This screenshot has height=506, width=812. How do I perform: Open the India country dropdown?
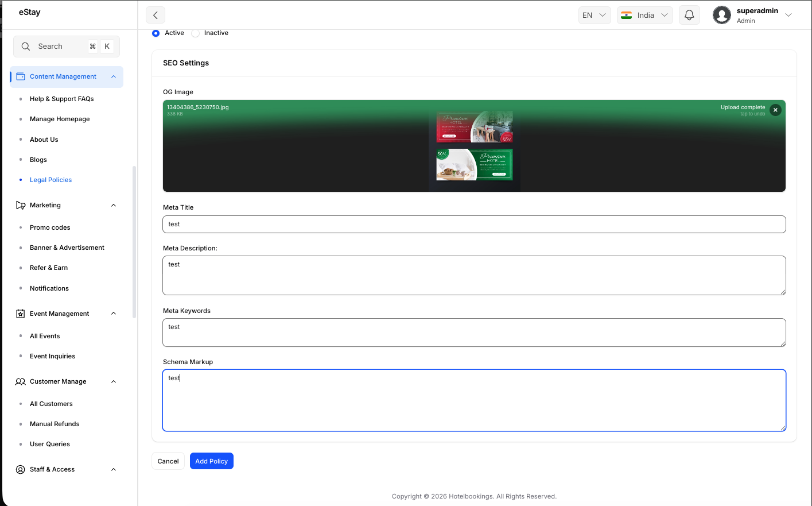645,15
